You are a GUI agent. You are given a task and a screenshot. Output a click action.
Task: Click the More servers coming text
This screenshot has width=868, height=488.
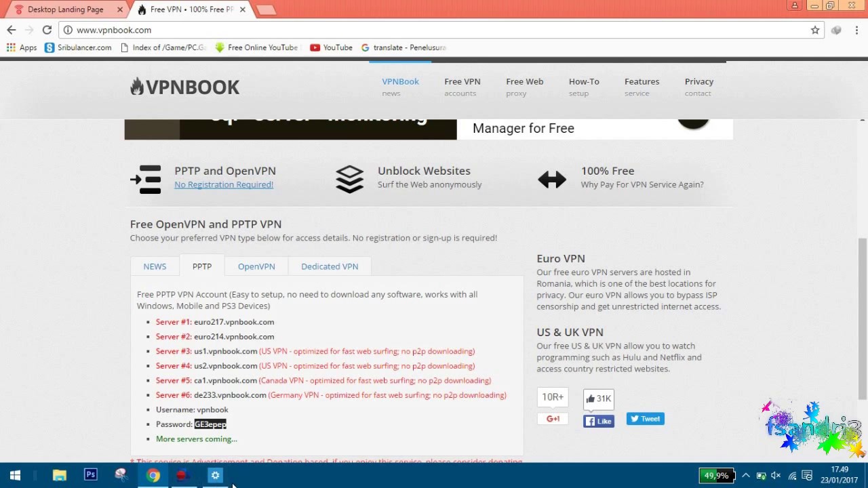click(197, 439)
